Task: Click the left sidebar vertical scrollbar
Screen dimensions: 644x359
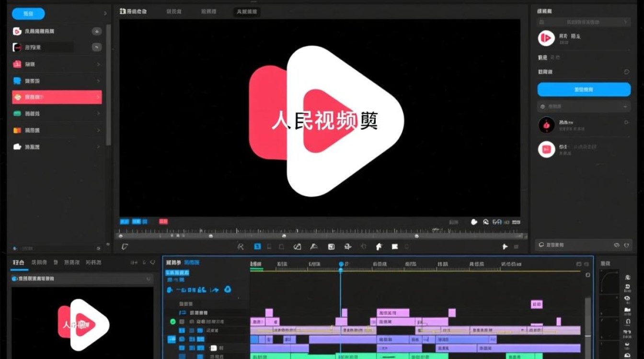Action: [108, 84]
